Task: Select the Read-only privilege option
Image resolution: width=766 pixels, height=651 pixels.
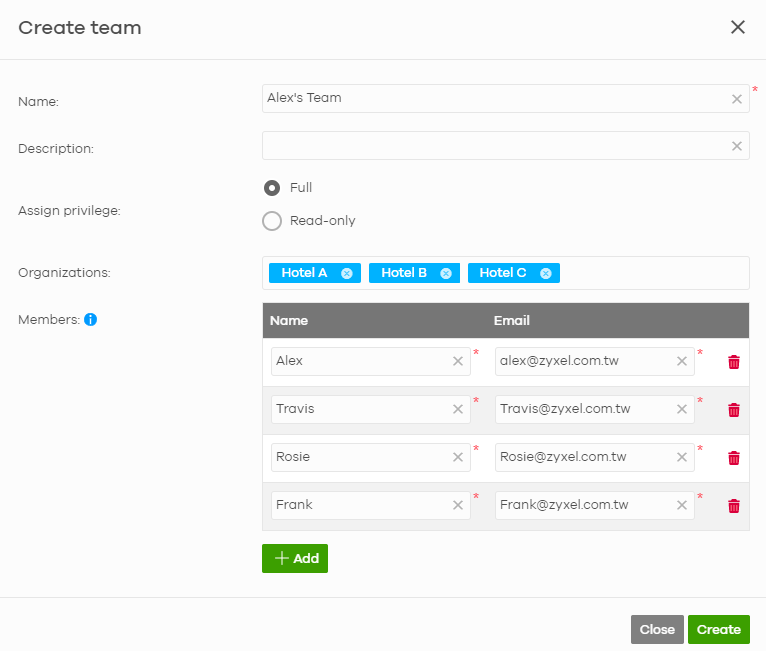Action: (x=272, y=221)
